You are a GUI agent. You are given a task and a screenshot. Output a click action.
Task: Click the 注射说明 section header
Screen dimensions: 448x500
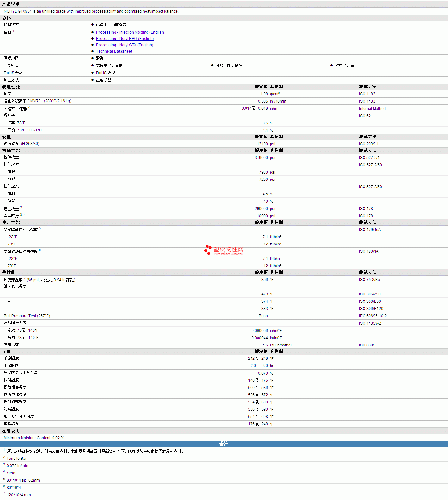click(11, 431)
